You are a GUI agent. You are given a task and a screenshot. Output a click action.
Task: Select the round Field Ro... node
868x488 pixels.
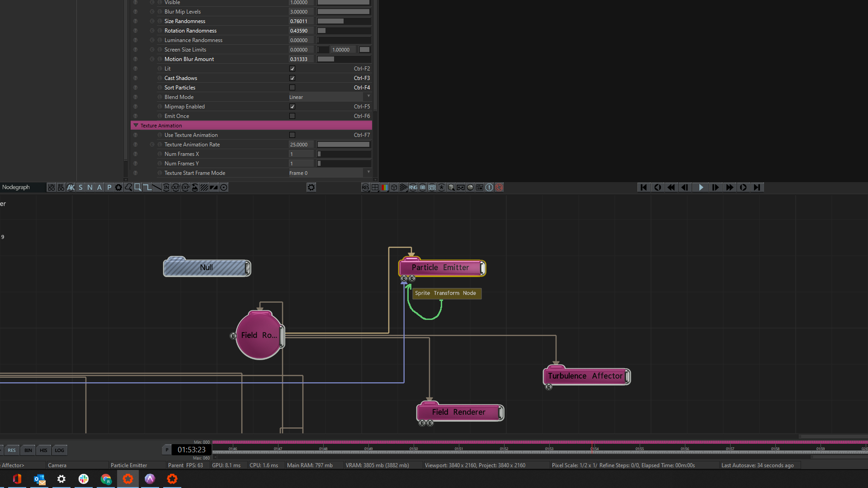point(259,335)
